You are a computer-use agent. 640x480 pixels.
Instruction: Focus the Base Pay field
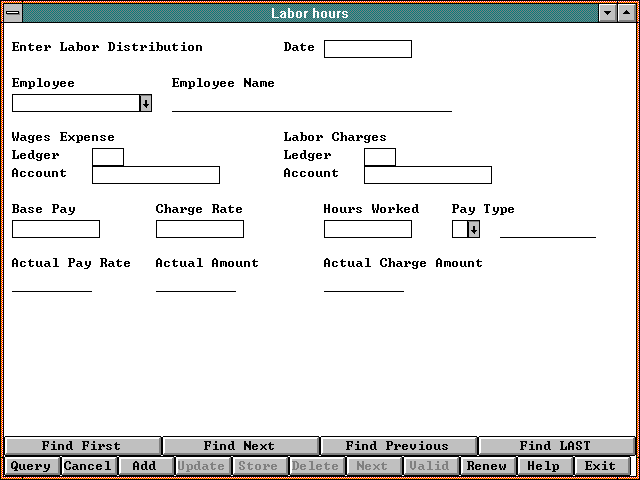pyautogui.click(x=56, y=229)
